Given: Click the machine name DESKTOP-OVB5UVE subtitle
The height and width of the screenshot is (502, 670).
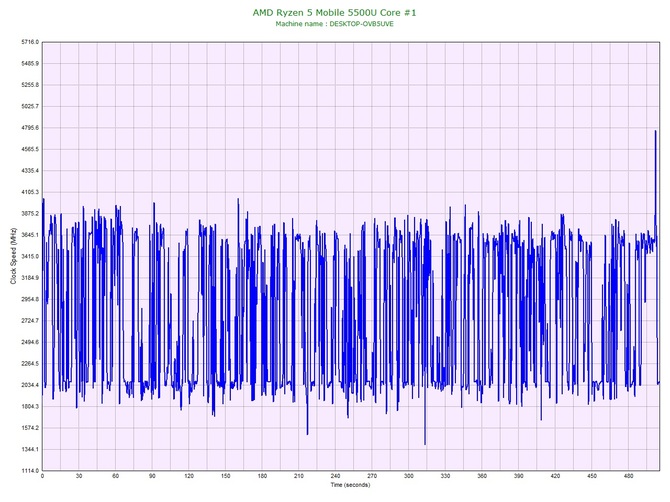Looking at the screenshot, I should pyautogui.click(x=334, y=24).
